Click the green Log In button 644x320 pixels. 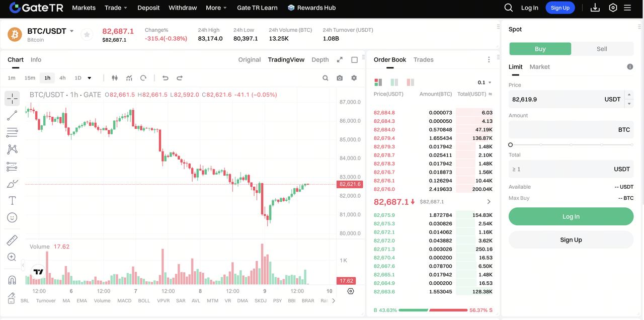click(x=571, y=216)
